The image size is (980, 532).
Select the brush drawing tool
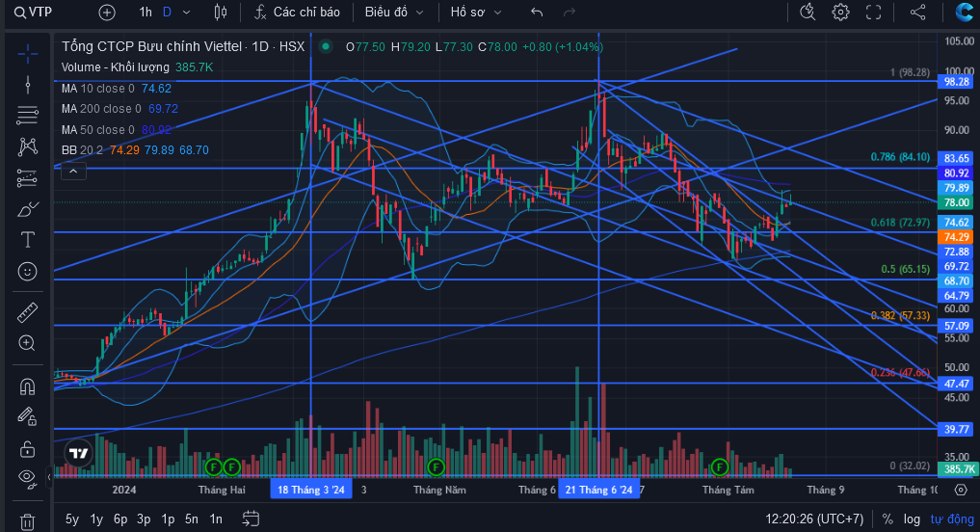(28, 209)
